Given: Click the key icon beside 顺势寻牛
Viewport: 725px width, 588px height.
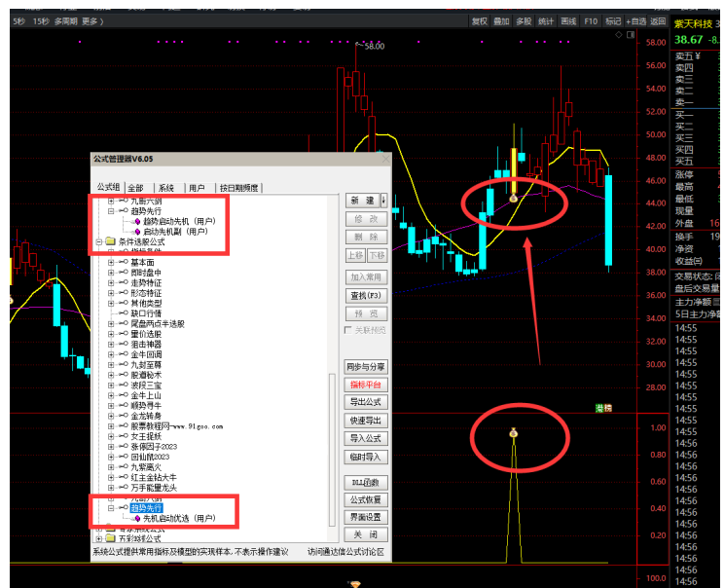Looking at the screenshot, I should click(x=123, y=405).
